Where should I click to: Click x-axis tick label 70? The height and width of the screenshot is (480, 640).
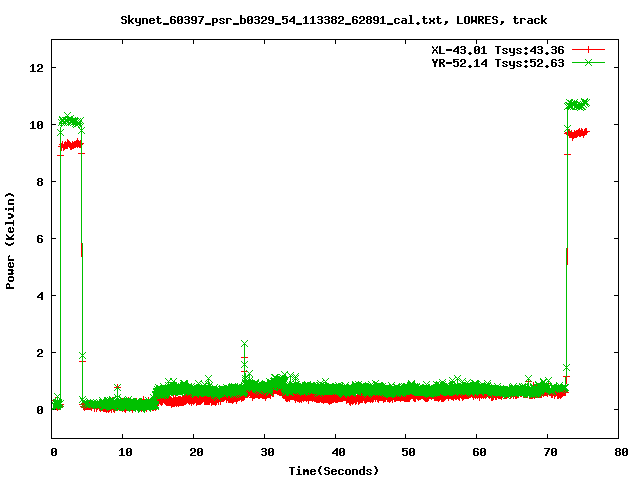pyautogui.click(x=550, y=452)
